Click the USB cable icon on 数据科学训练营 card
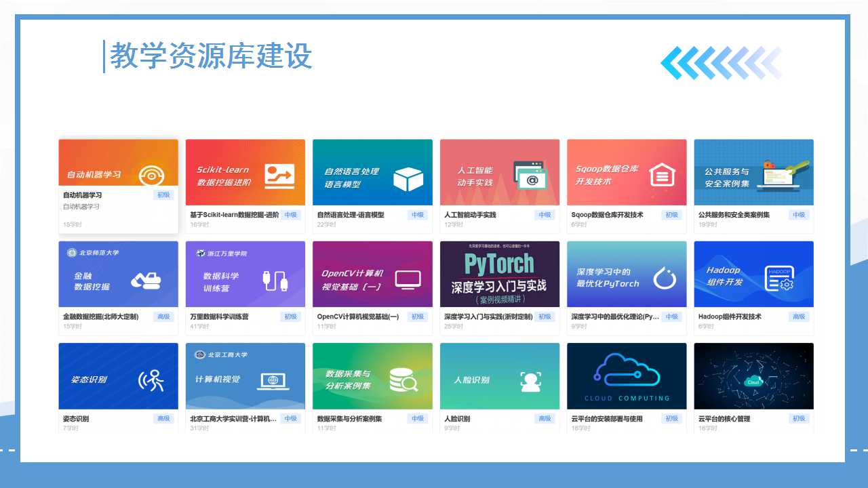868x488 pixels. [275, 280]
